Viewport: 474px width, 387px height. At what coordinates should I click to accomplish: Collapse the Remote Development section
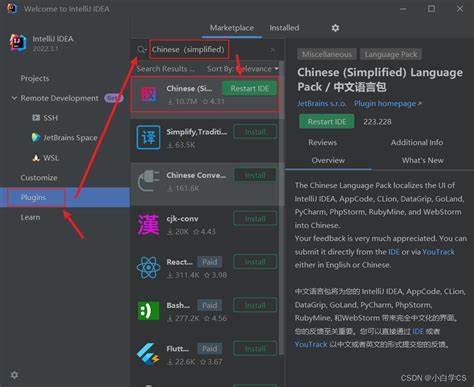click(14, 98)
